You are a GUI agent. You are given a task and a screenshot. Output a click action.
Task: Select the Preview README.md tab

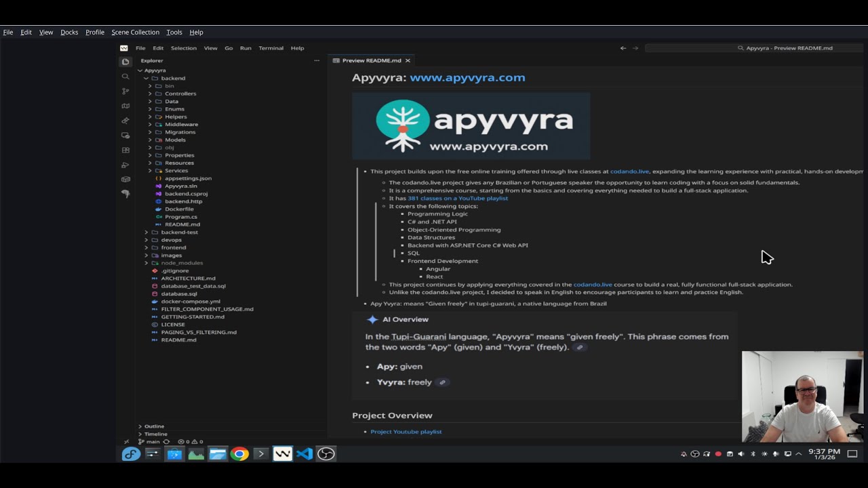371,60
